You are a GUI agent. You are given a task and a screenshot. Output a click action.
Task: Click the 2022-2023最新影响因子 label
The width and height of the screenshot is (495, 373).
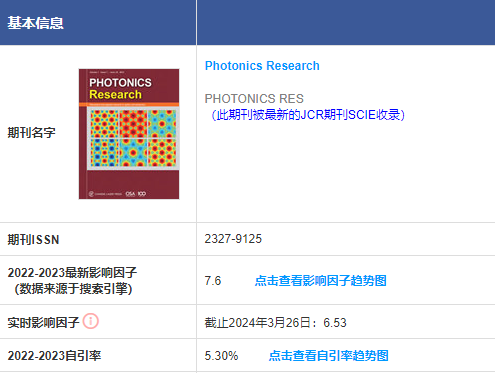click(x=72, y=272)
